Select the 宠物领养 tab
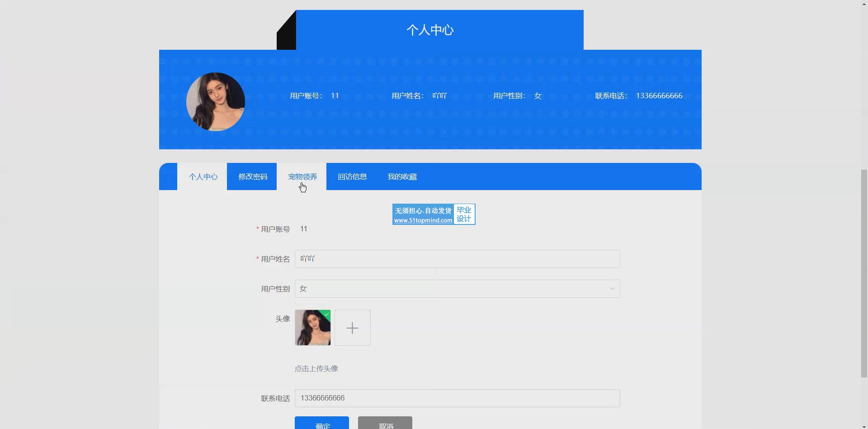The image size is (868, 429). coord(302,176)
